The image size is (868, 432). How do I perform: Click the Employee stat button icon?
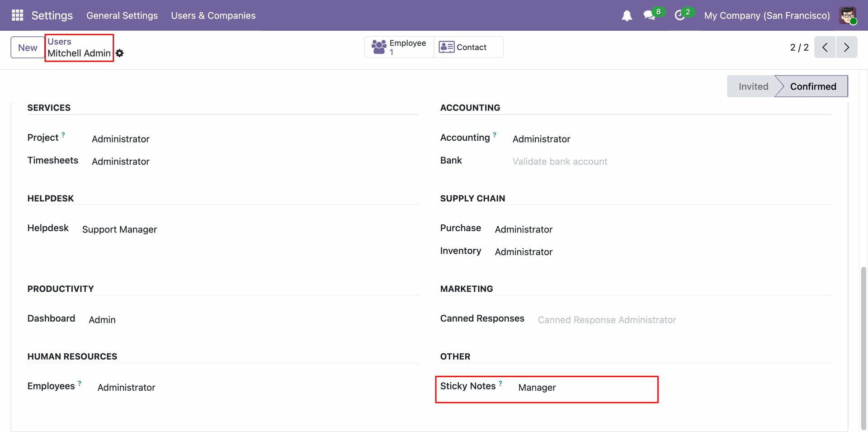(379, 47)
